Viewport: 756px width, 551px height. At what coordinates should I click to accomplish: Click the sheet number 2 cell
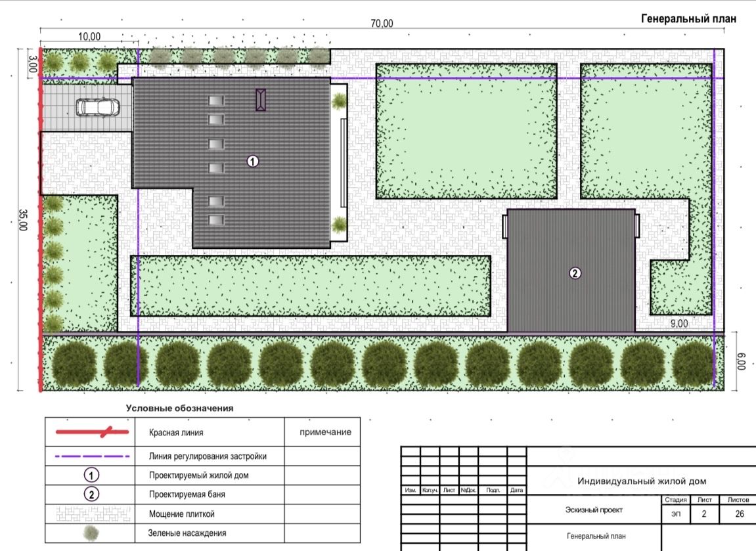(704, 514)
